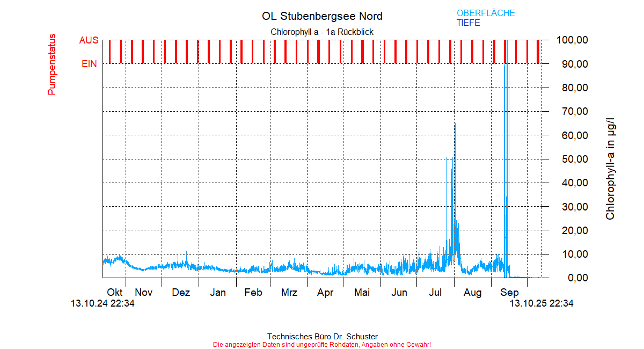Click the Okt month label

coord(115,293)
